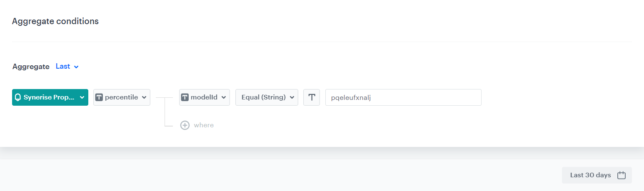Viewport: 644px width, 191px height.
Task: Click the Last 30 days date button
Action: click(x=590, y=175)
